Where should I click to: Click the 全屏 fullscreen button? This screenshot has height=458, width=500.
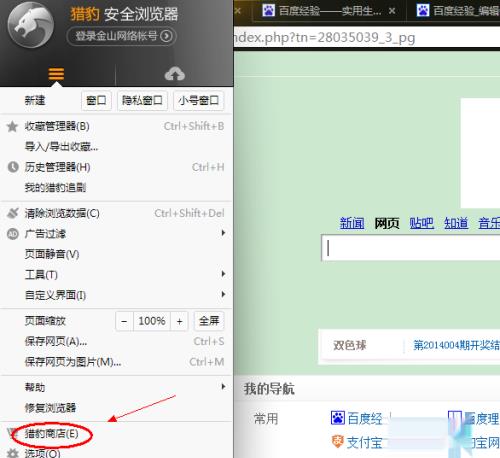click(209, 321)
